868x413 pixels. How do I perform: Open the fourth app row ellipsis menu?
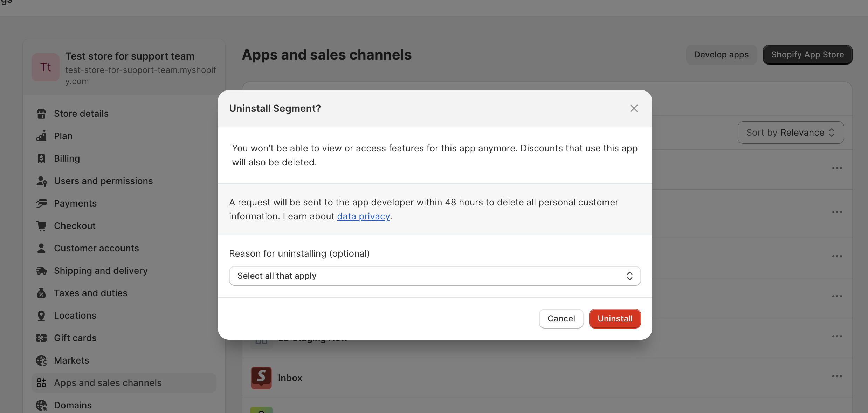837,296
